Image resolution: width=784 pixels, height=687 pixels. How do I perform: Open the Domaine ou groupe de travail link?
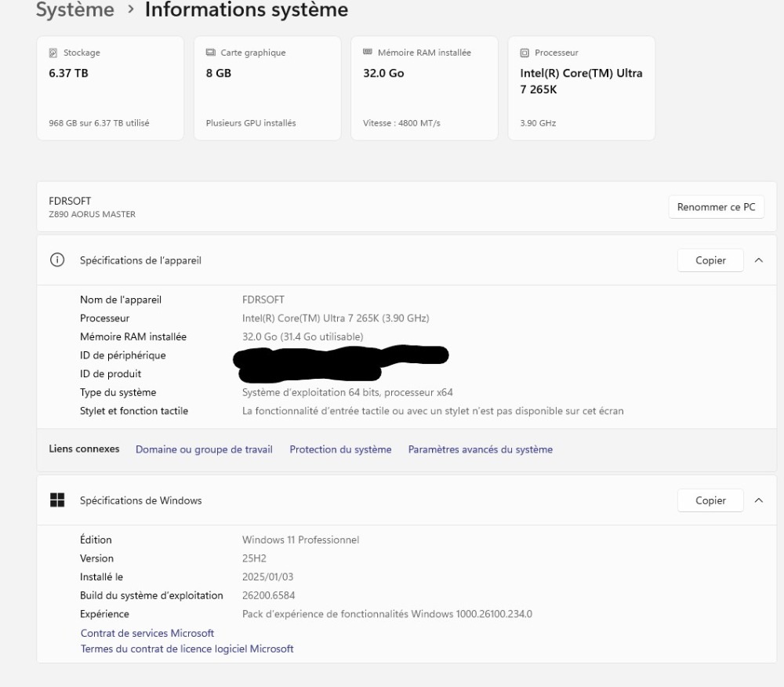tap(204, 449)
